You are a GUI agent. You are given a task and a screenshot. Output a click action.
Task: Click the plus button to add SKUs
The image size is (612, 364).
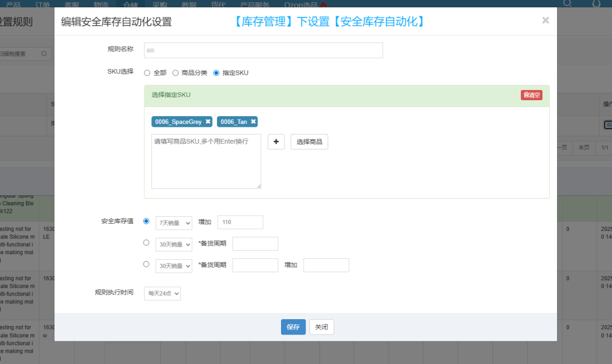coord(276,142)
